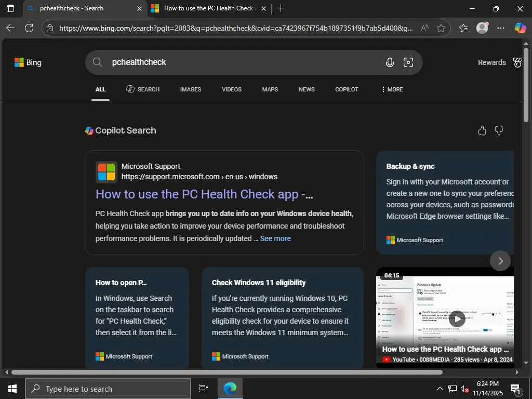Open the network icon in system tray
Viewport: 532px width, 399px height.
coord(453,389)
